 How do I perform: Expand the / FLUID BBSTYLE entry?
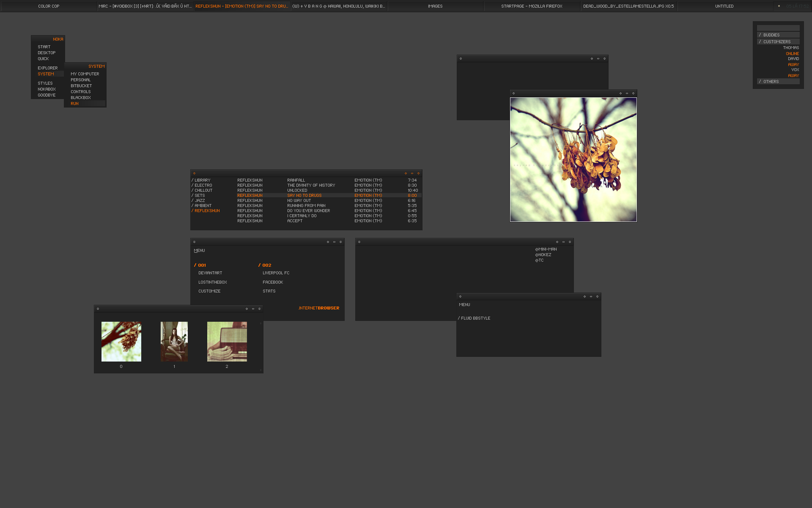tap(474, 318)
